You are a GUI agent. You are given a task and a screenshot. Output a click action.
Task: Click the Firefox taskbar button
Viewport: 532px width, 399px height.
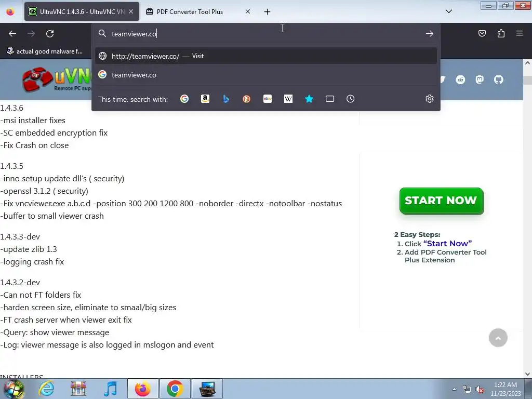coord(142,389)
